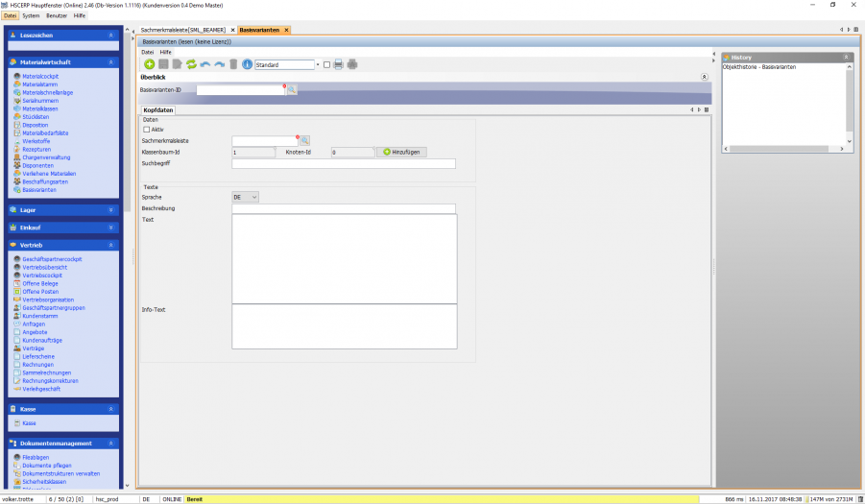Open the Standard layout dropdown
This screenshot has height=504, width=865.
pos(316,64)
